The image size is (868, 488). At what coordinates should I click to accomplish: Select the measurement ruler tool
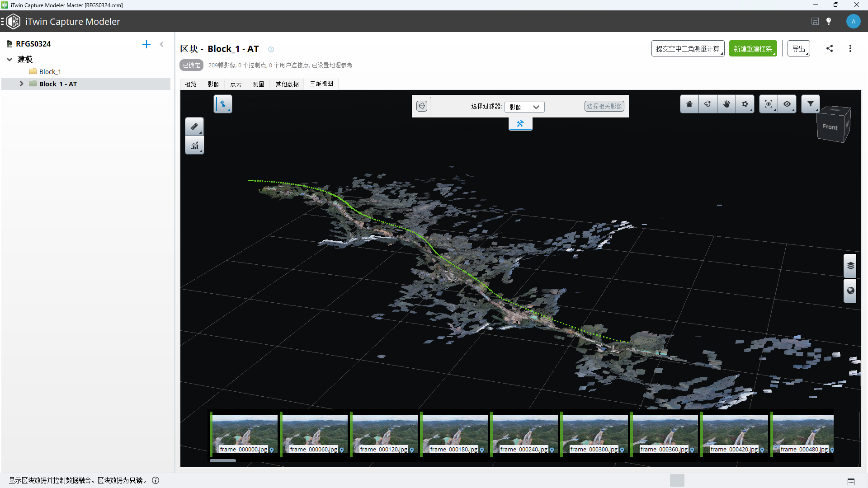[194, 127]
